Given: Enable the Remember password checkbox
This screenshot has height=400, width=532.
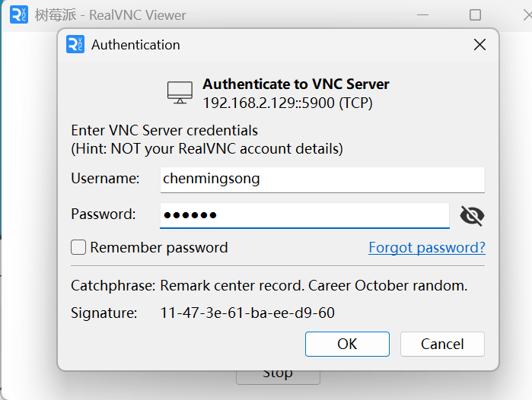Looking at the screenshot, I should (78, 247).
